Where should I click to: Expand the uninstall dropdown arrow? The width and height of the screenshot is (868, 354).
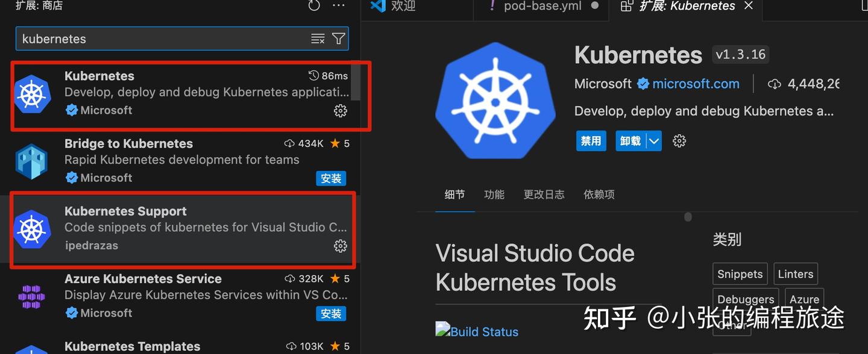654,141
